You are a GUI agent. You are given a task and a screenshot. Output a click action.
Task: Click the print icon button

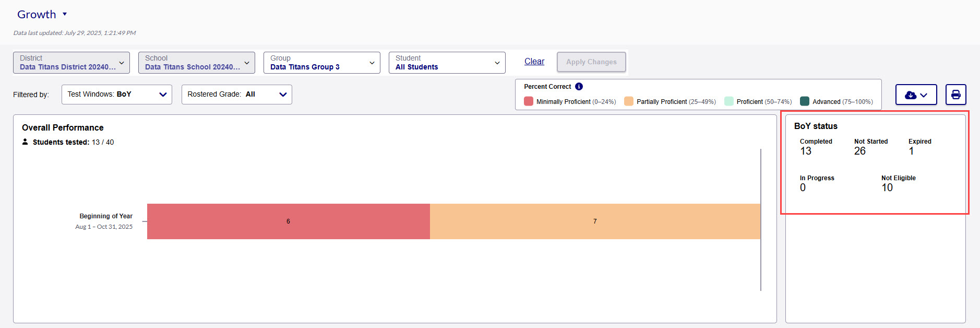point(955,95)
